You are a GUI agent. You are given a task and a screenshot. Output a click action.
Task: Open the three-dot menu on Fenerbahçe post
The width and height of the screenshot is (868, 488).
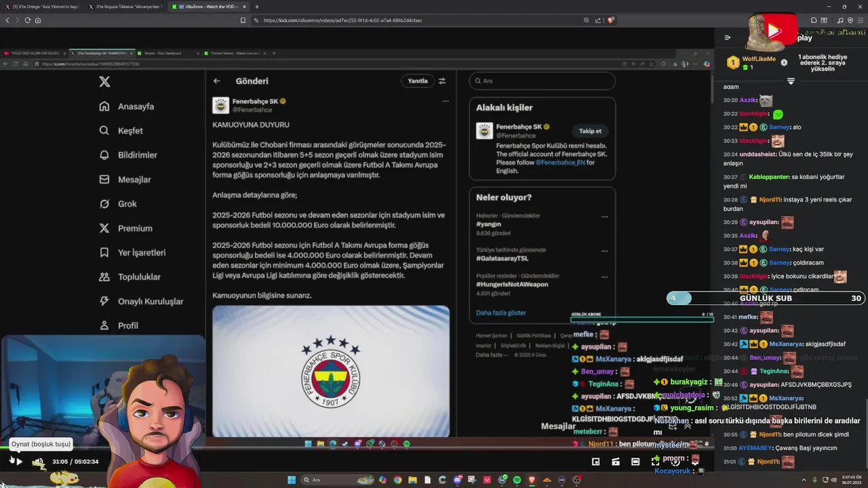pos(446,101)
